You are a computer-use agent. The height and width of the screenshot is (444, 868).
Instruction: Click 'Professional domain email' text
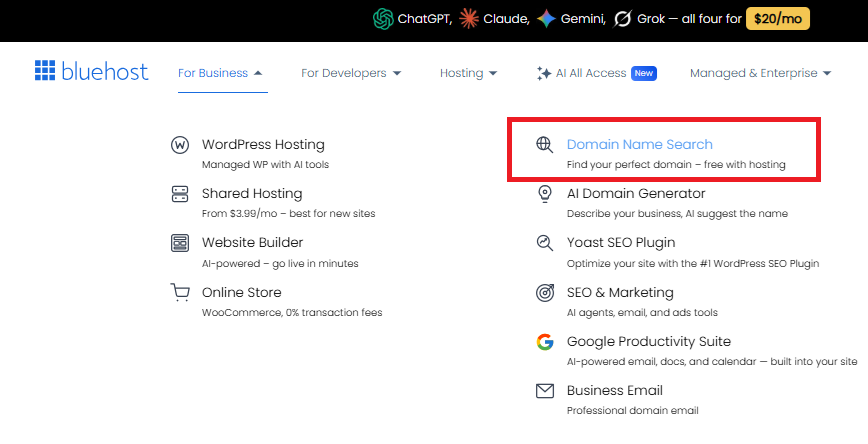pyautogui.click(x=632, y=411)
